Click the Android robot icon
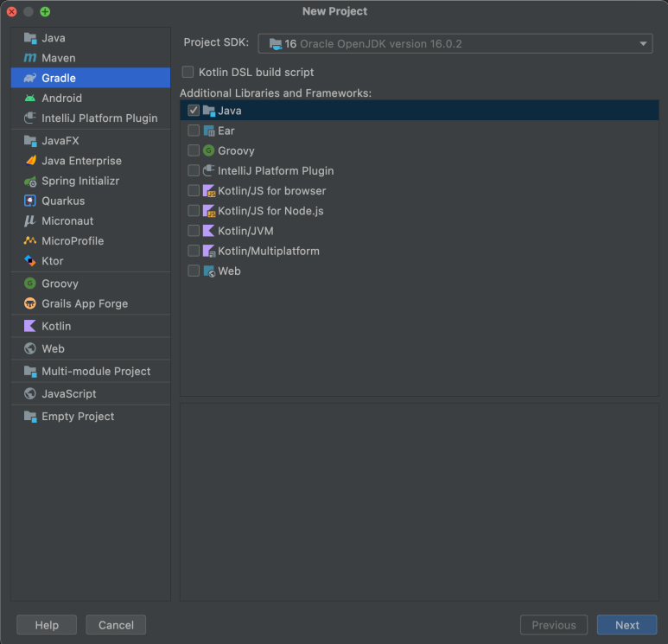 coord(30,98)
